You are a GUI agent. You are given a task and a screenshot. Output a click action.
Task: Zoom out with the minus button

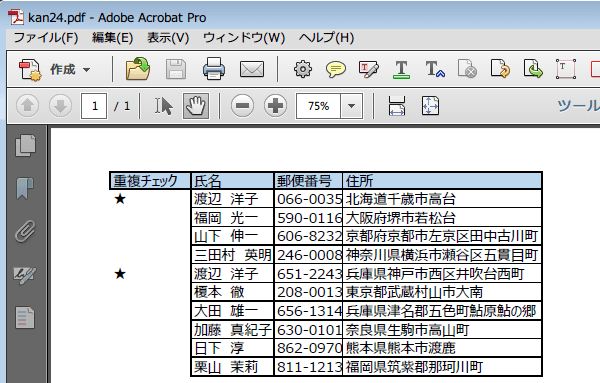242,106
